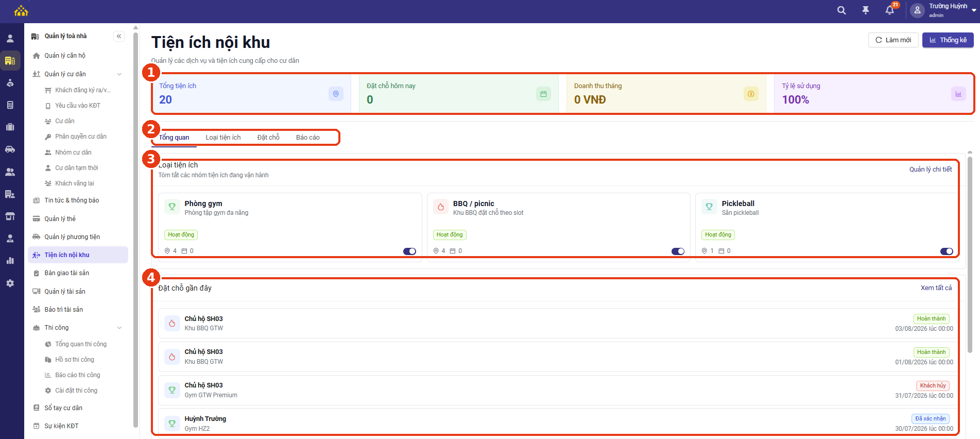Open Sổ tay cư dân in the sidebar

[78, 408]
